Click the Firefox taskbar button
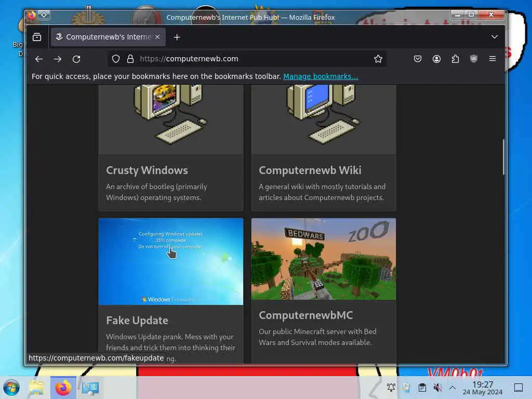 pyautogui.click(x=63, y=388)
